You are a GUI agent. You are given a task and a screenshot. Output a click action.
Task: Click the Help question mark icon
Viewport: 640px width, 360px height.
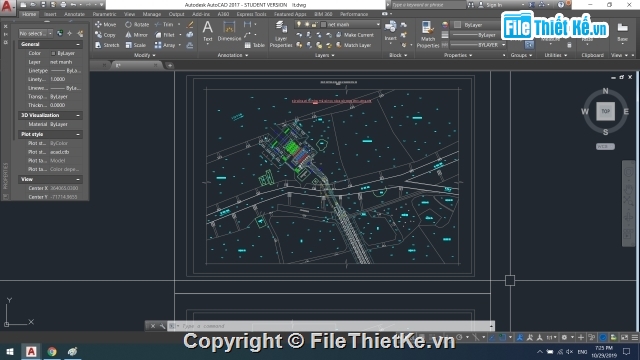(561, 5)
